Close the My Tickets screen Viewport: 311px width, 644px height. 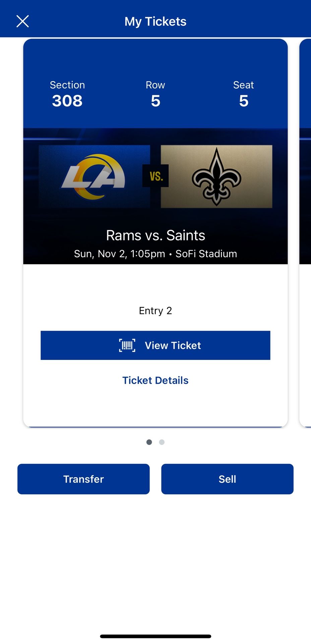pos(22,21)
